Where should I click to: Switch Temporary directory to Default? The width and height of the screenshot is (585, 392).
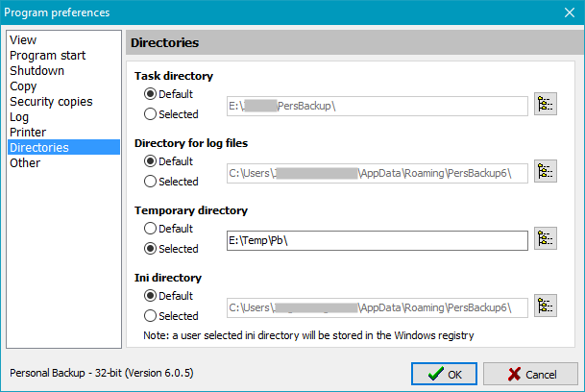[150, 229]
